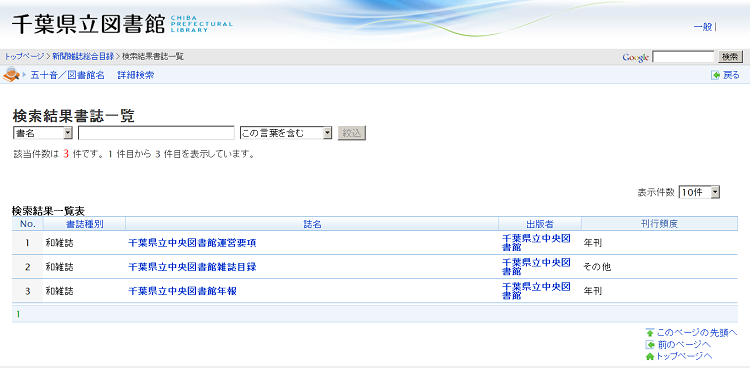This screenshot has width=750, height=368.
Task: Open the 書名 search field dropdown
Action: pyautogui.click(x=43, y=133)
